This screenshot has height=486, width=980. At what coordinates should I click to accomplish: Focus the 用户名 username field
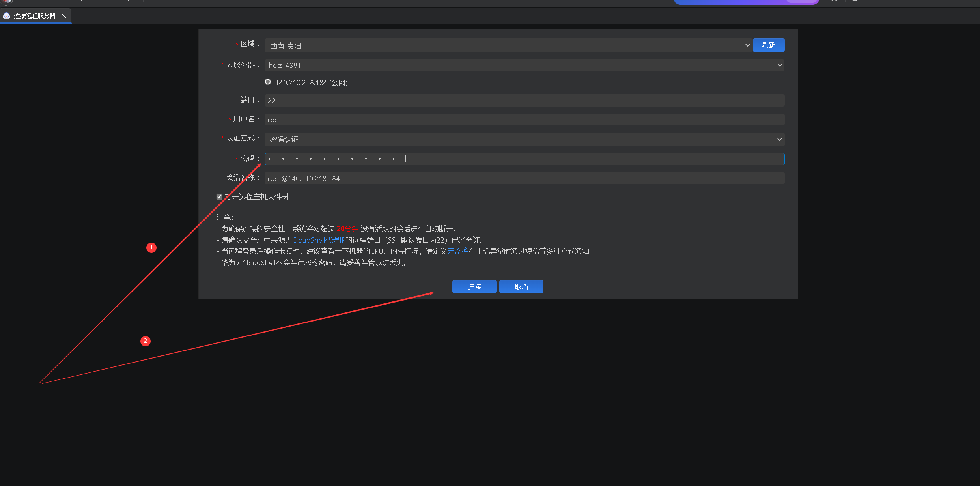[524, 120]
